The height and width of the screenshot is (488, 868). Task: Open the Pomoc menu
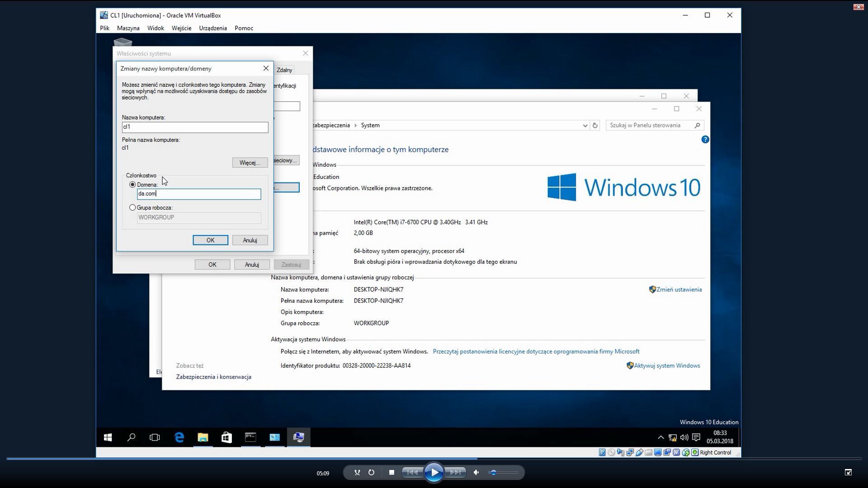(x=244, y=28)
